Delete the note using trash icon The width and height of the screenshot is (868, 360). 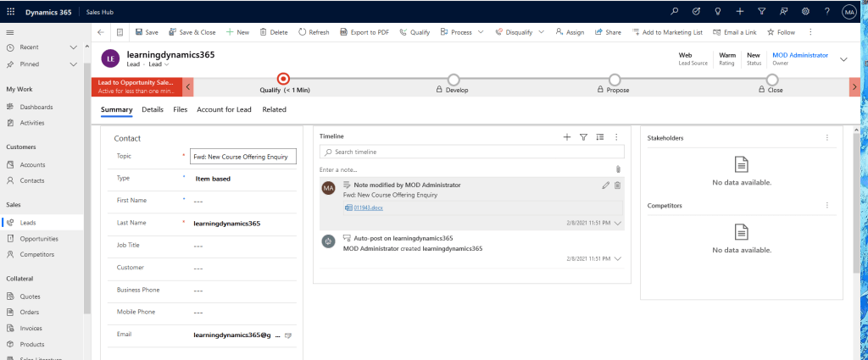click(617, 185)
